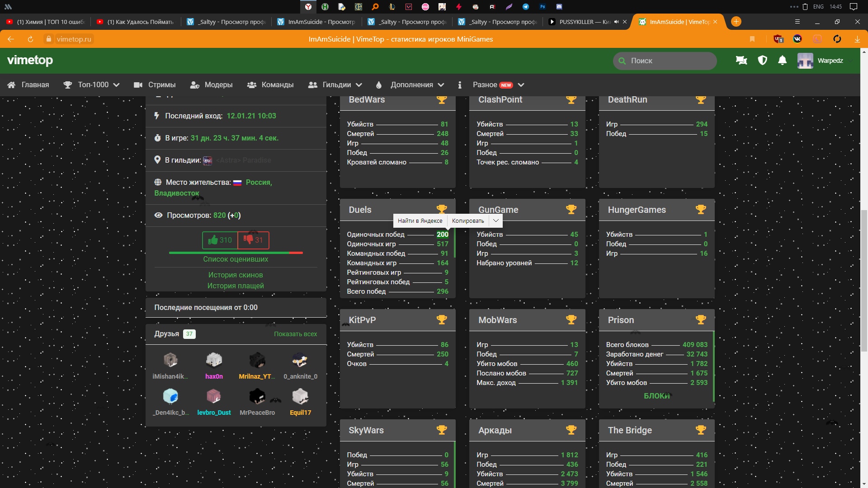This screenshot has width=868, height=488.
Task: Expand the Дополнения dropdown
Action: (441, 85)
